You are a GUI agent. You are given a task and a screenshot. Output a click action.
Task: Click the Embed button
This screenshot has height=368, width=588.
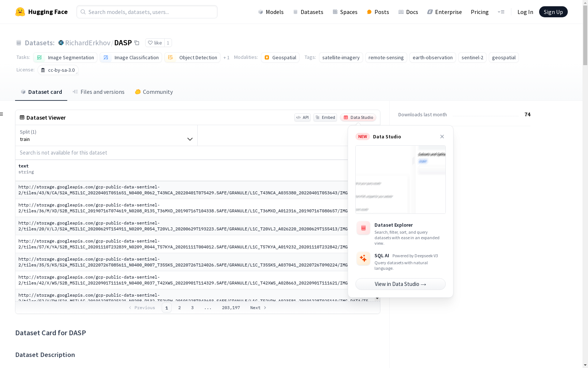(325, 117)
